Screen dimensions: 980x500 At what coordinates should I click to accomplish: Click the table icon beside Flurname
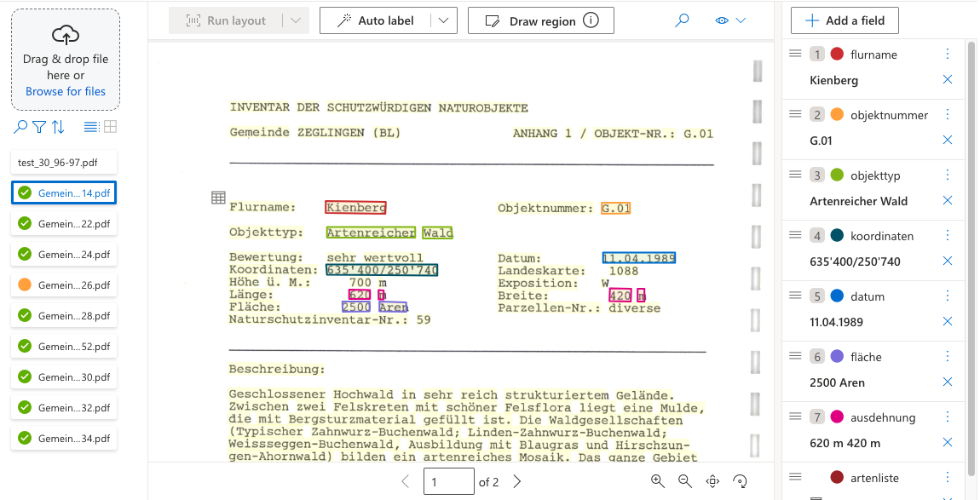point(218,198)
